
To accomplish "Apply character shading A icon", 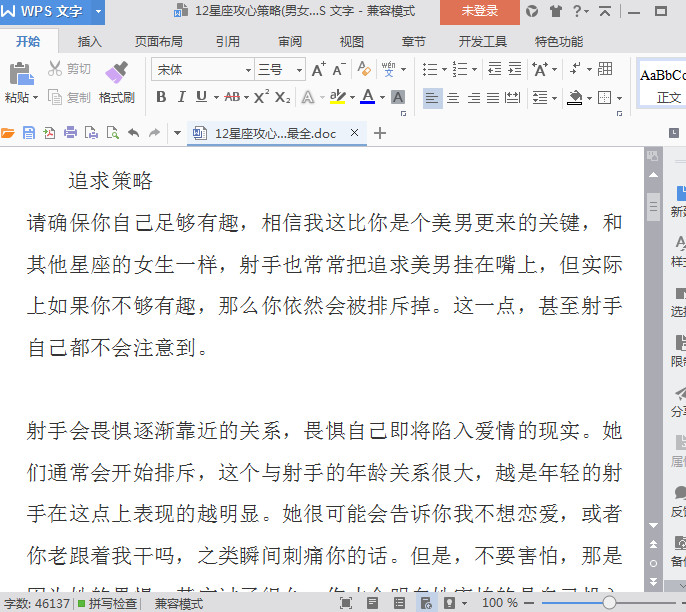I will (x=398, y=97).
